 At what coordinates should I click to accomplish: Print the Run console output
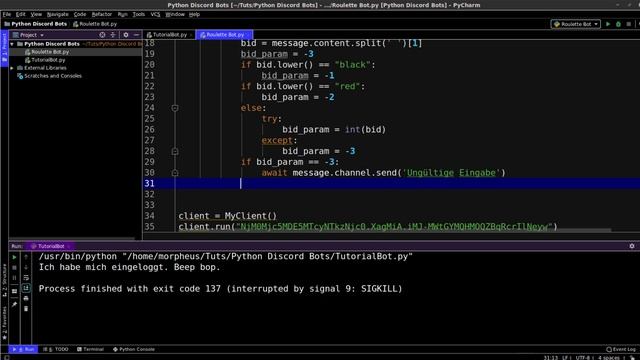point(26,299)
